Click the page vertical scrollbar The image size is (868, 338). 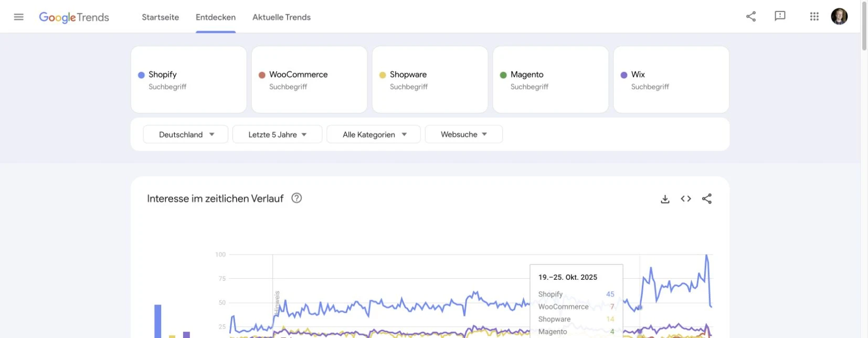864,26
